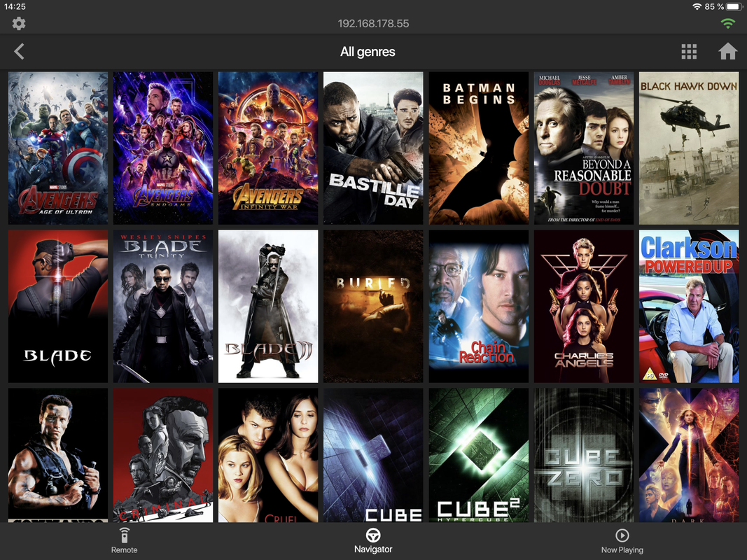Select Black Hawk Down poster
Screen dimensions: 747x560
click(689, 148)
